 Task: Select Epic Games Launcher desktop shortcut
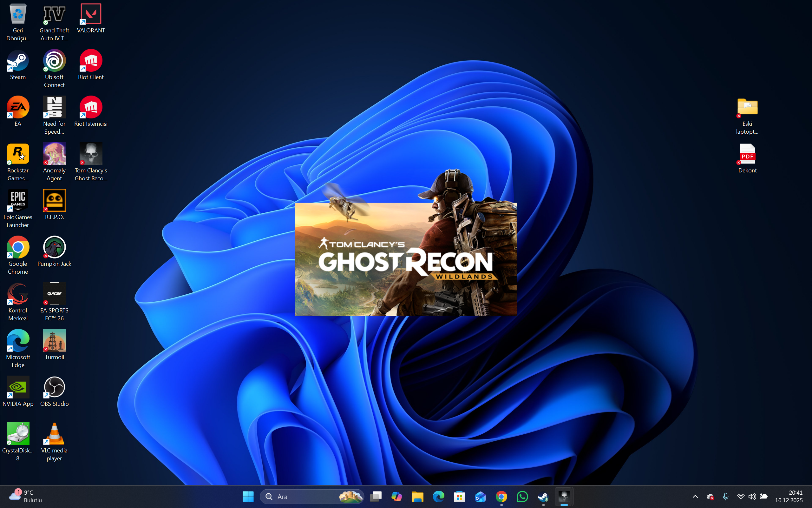18,209
